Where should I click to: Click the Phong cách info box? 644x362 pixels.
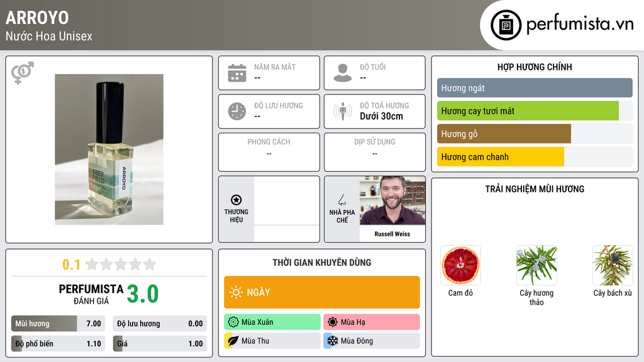click(269, 152)
